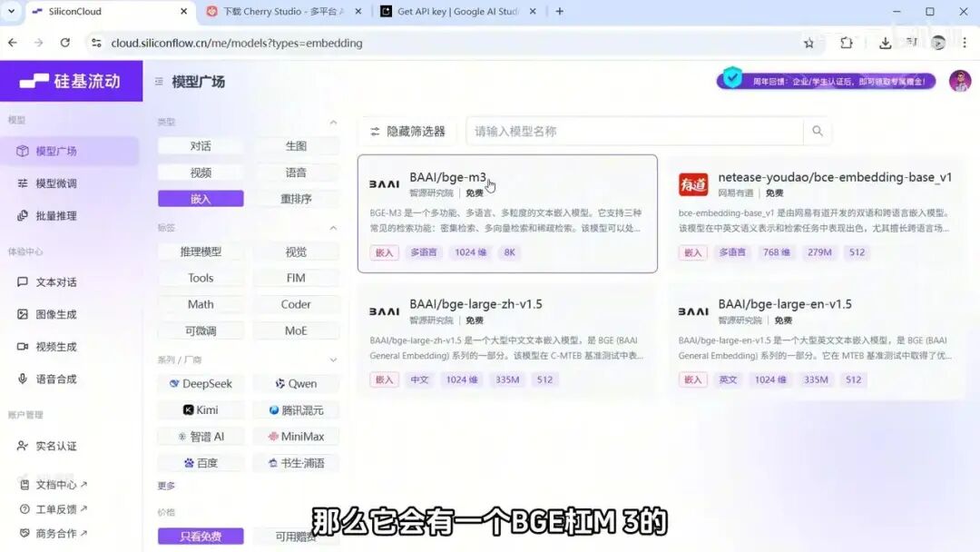Collapse the 标签 filter section

click(x=333, y=228)
